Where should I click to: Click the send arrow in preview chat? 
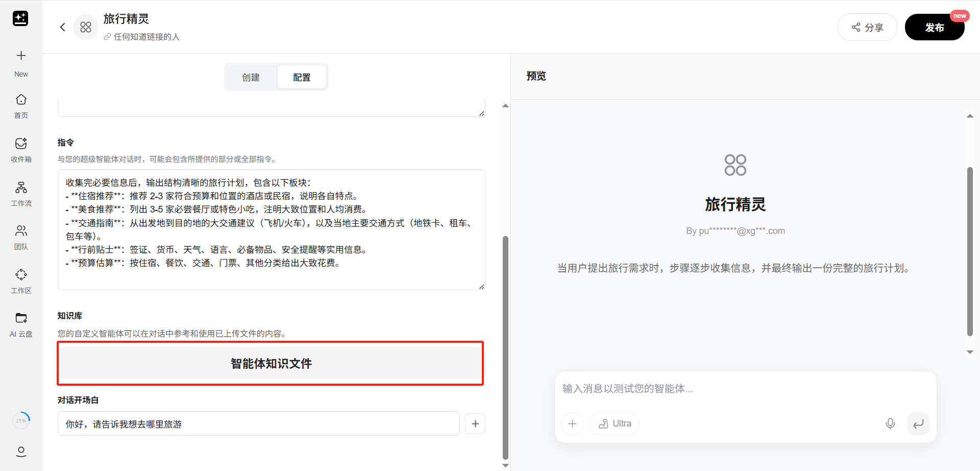918,423
